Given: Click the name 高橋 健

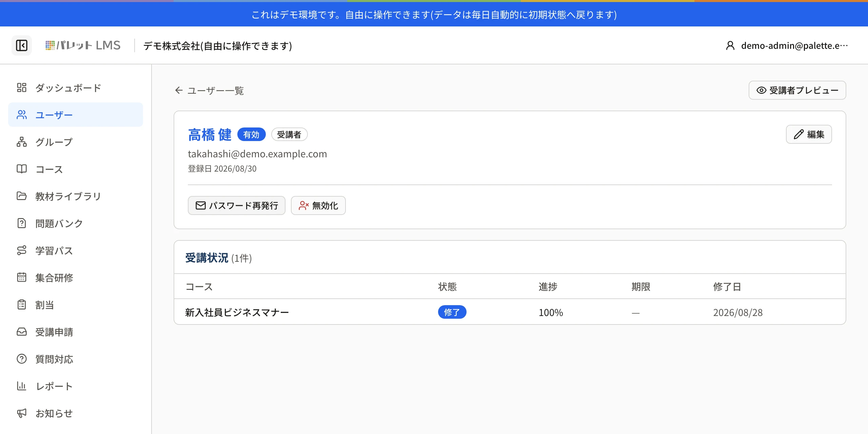Looking at the screenshot, I should click(x=210, y=135).
